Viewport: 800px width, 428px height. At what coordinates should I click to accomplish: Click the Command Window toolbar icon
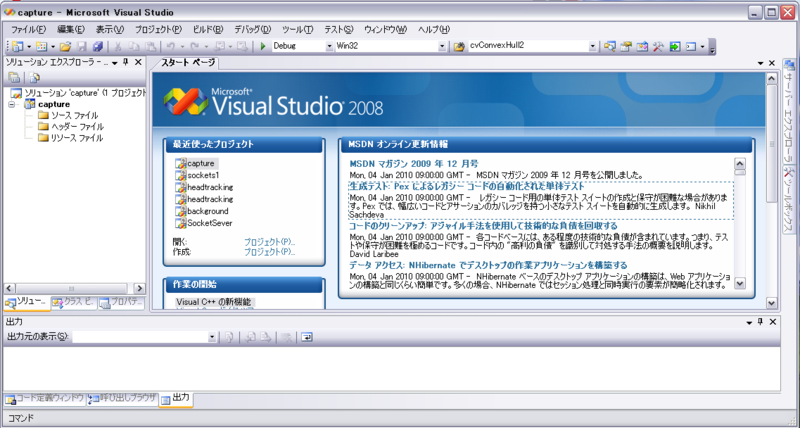[691, 46]
